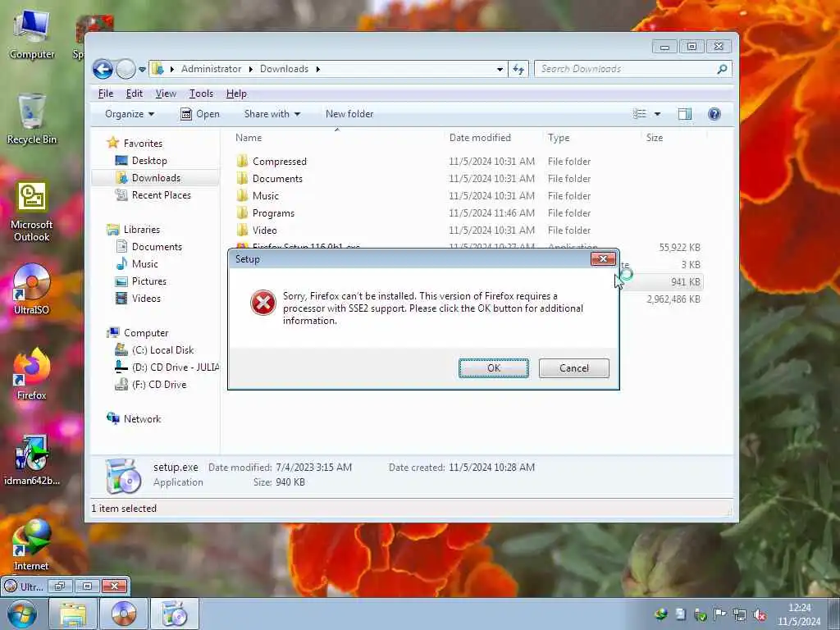
Task: Switch to UltraISO disc taskbar button
Action: (x=124, y=614)
